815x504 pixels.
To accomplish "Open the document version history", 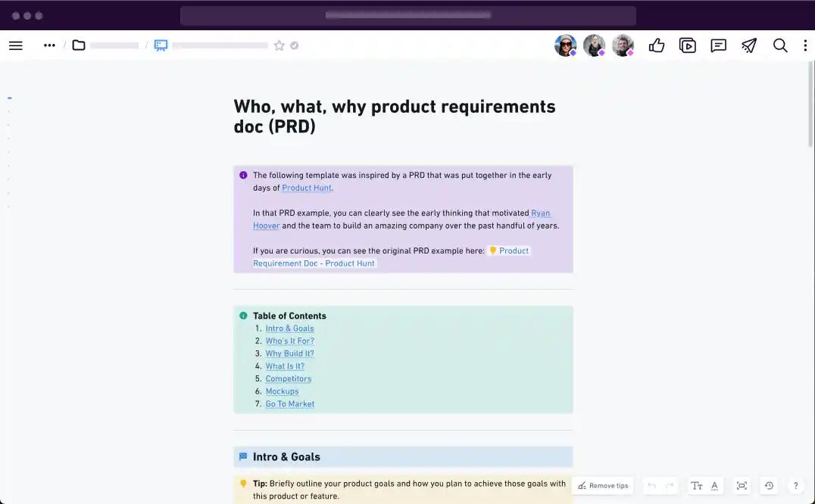I will click(769, 485).
